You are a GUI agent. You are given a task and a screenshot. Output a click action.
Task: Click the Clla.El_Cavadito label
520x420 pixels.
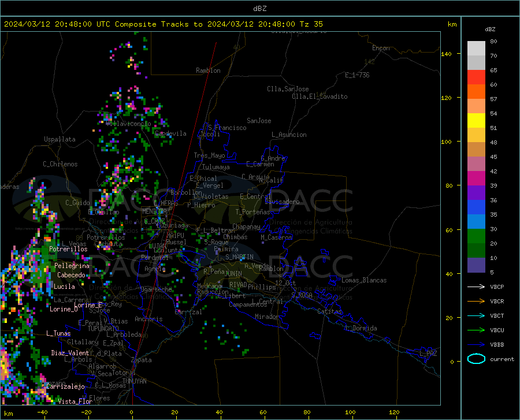coord(320,96)
